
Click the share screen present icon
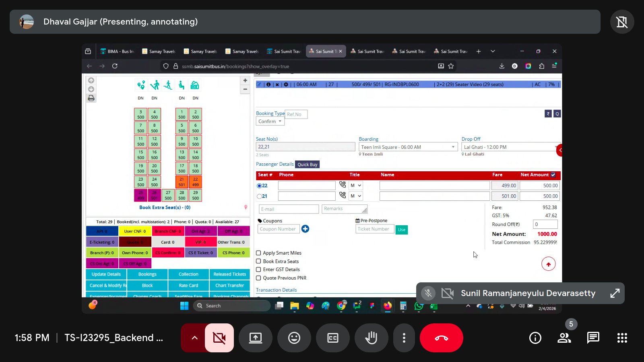coord(256,338)
